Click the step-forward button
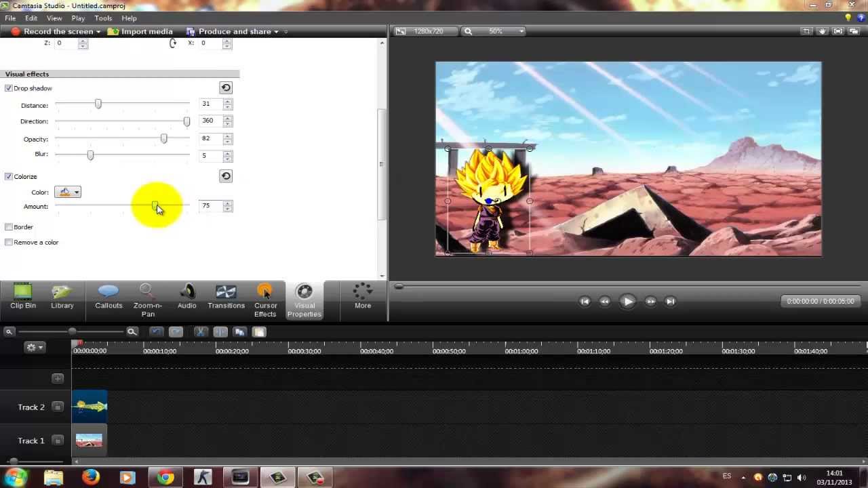Screen dimensions: 868x488 (650, 302)
